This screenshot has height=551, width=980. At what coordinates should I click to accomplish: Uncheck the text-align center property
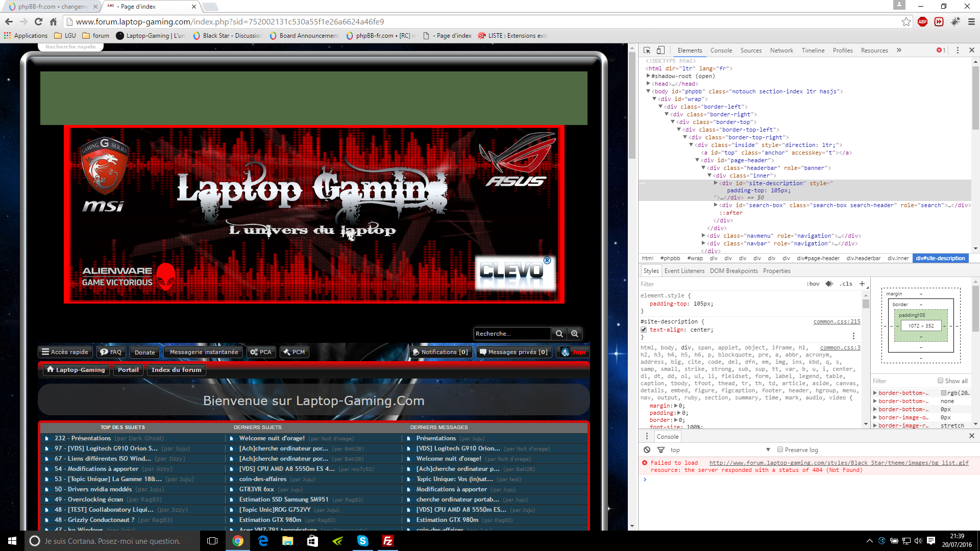(x=644, y=330)
